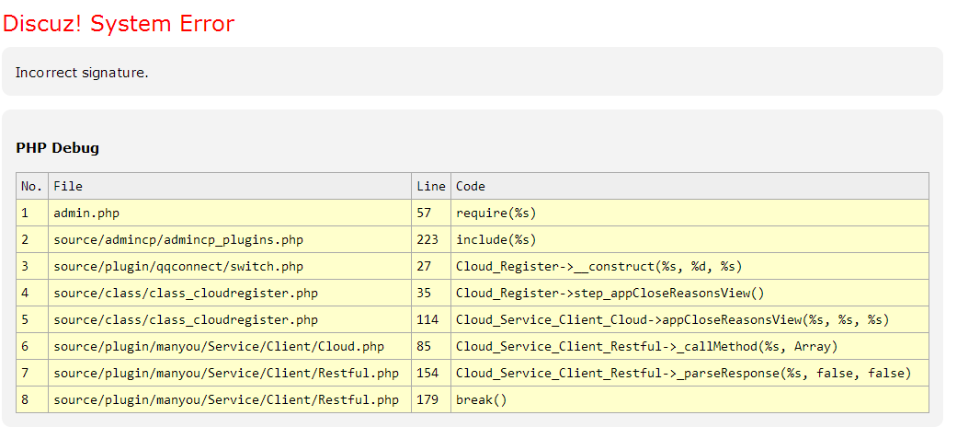Screen dimensions: 980x427
Task: Click the Incorrect signature error message
Action: pos(82,73)
